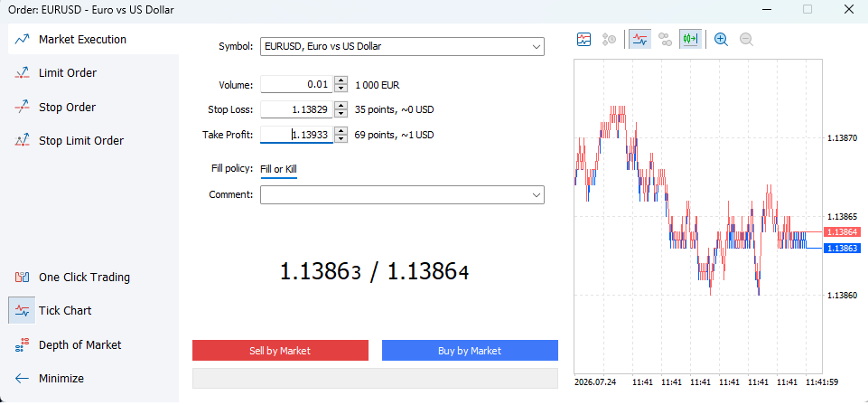Viewport: 868px width, 405px height.
Task: Click the Stop Loss value field
Action: pos(297,109)
